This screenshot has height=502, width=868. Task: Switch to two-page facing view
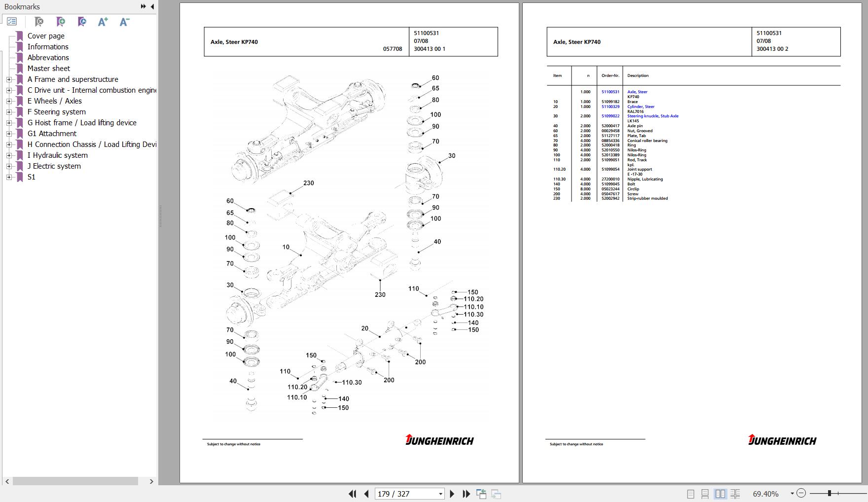[x=720, y=494]
